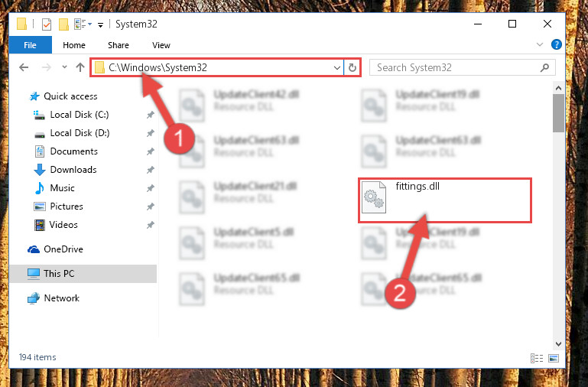Viewport: 588px width, 387px height.
Task: Open the Share tab
Action: 119,45
